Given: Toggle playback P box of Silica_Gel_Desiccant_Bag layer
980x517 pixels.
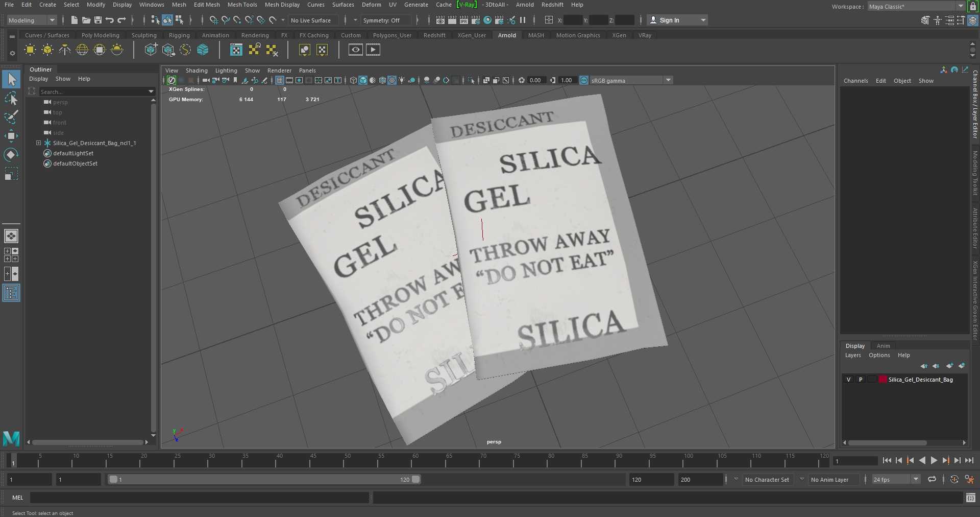Looking at the screenshot, I should (x=861, y=380).
